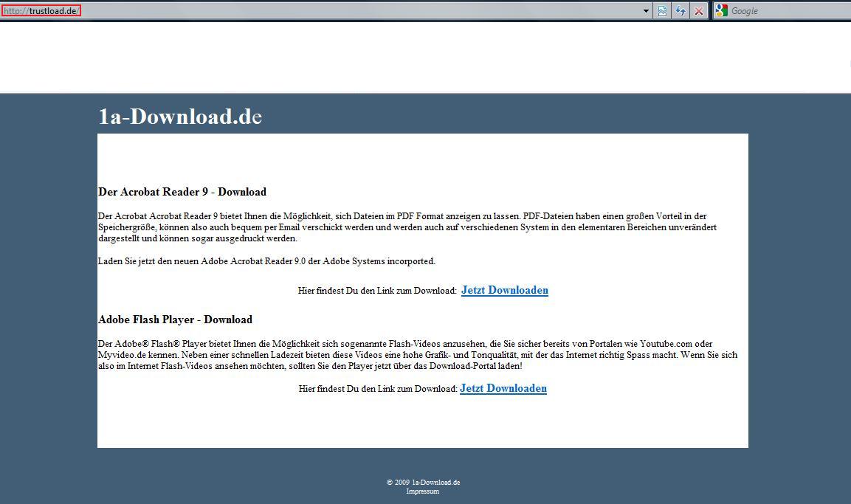Click the red Stop (X) icon

coord(698,10)
